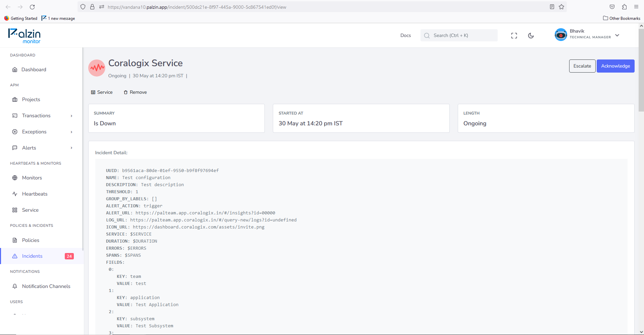
Task: Focus the Search (Ctrl + K) field
Action: pos(459,35)
